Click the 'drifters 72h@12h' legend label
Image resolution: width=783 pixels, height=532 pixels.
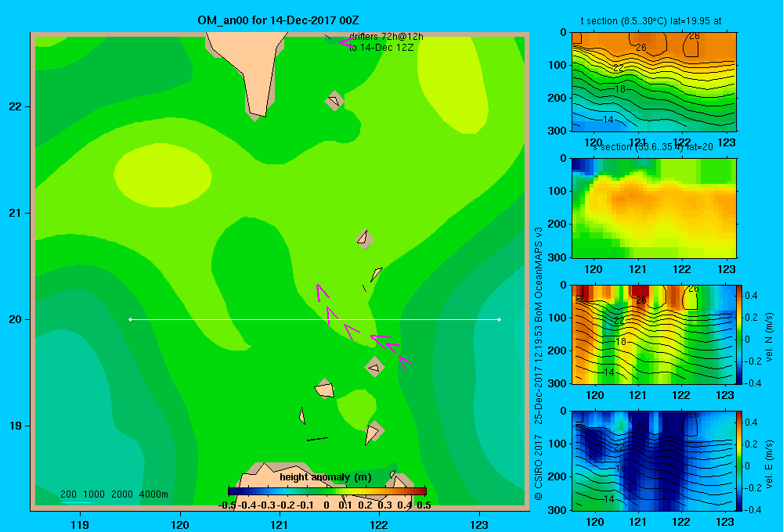(386, 37)
